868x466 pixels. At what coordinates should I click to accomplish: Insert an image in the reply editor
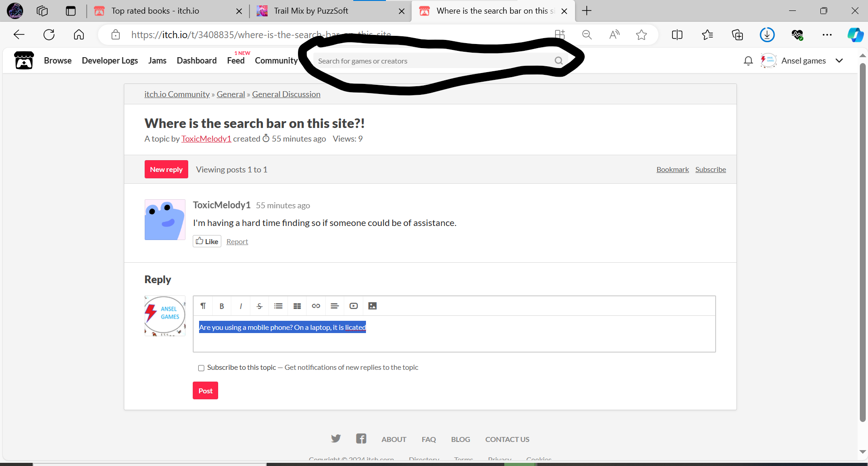[372, 306]
